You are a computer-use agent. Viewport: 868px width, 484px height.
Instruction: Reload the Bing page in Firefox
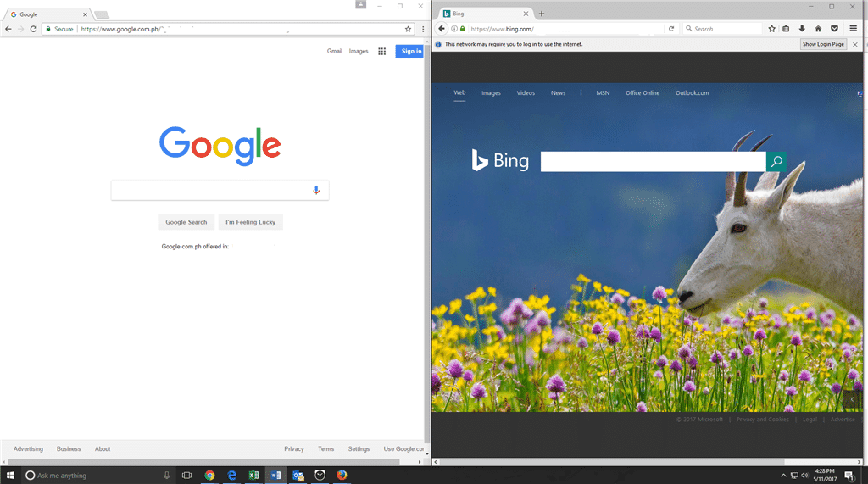point(671,29)
